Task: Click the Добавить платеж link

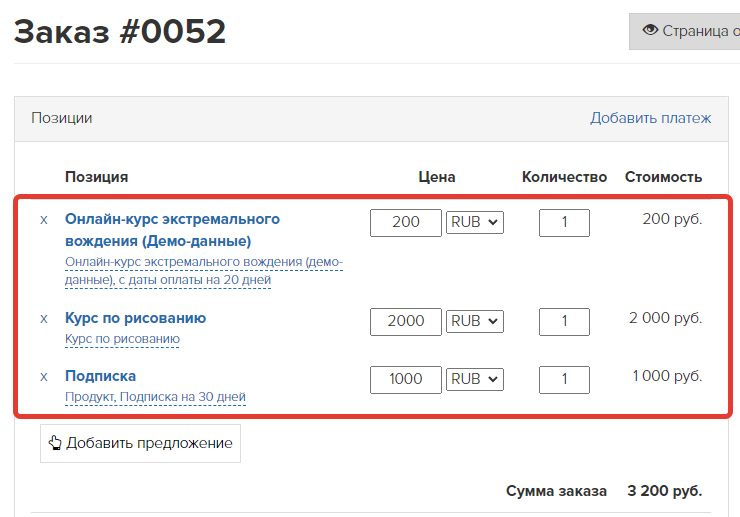Action: coord(650,118)
